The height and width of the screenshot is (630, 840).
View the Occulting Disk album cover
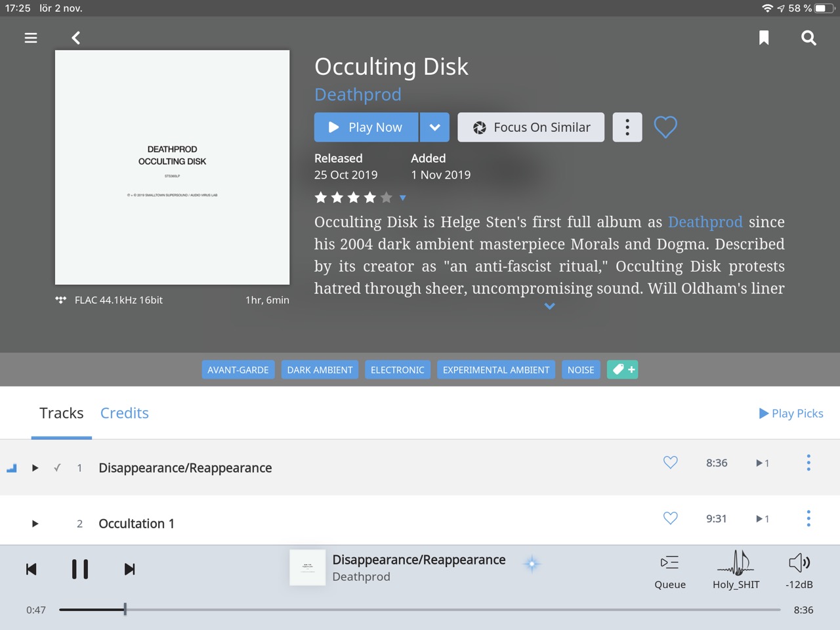(172, 167)
